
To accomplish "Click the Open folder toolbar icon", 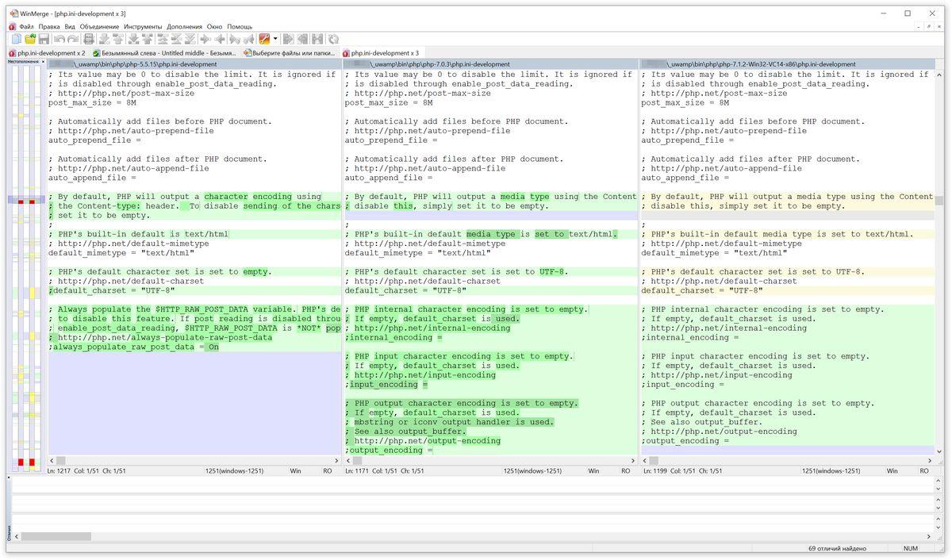I will coord(30,39).
